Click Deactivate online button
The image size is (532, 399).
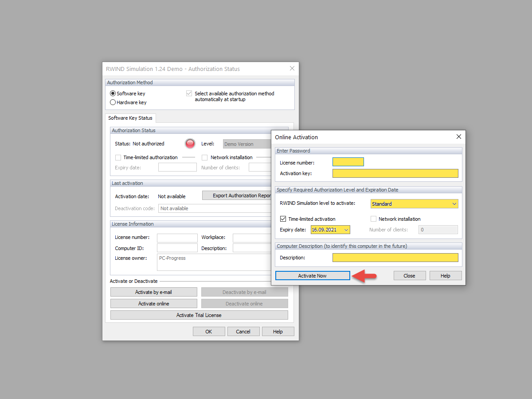tap(245, 304)
